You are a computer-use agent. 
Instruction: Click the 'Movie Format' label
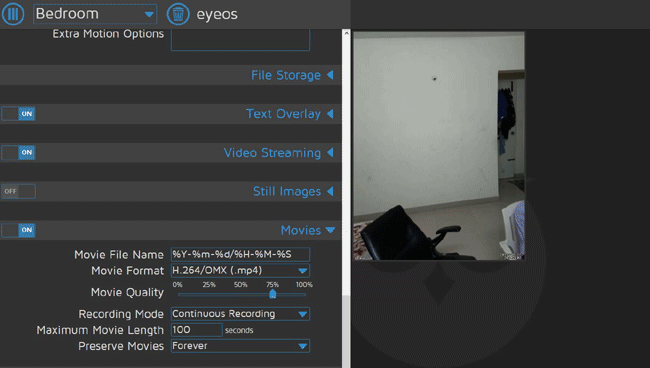tap(128, 271)
